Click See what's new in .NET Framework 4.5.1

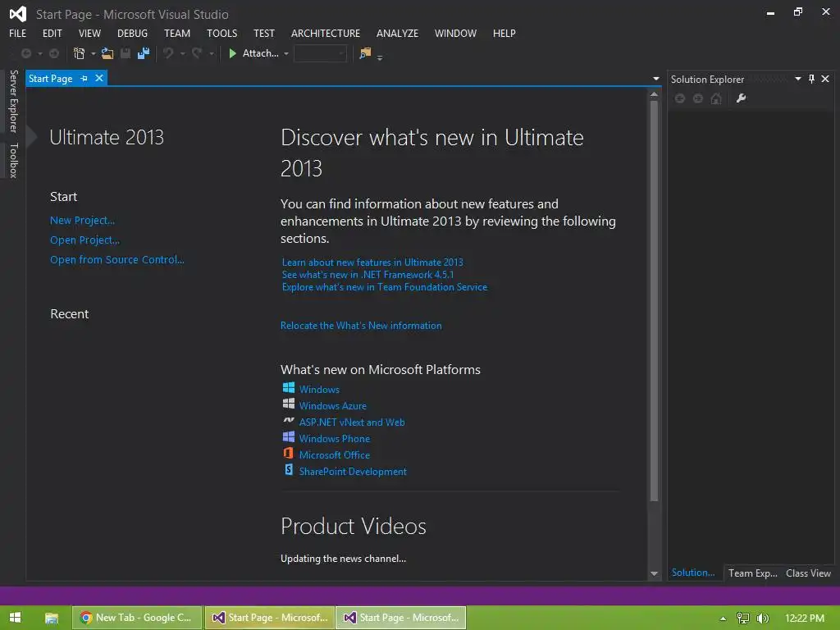point(367,274)
